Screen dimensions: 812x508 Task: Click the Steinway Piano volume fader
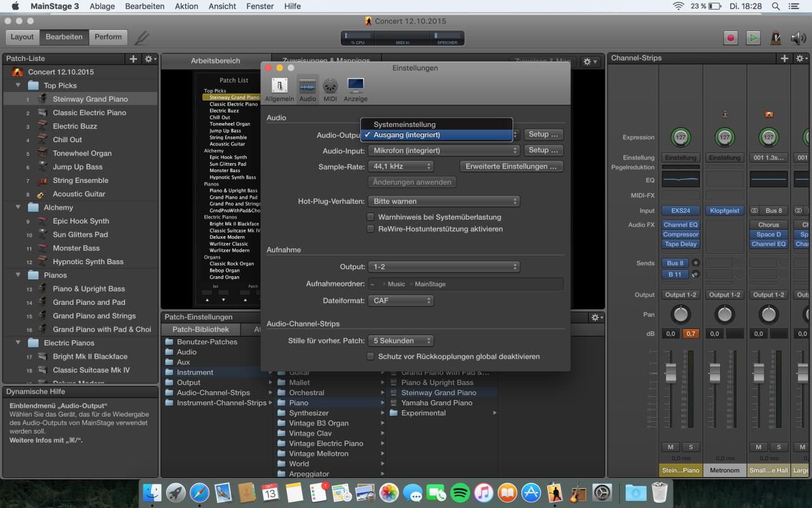tap(671, 373)
